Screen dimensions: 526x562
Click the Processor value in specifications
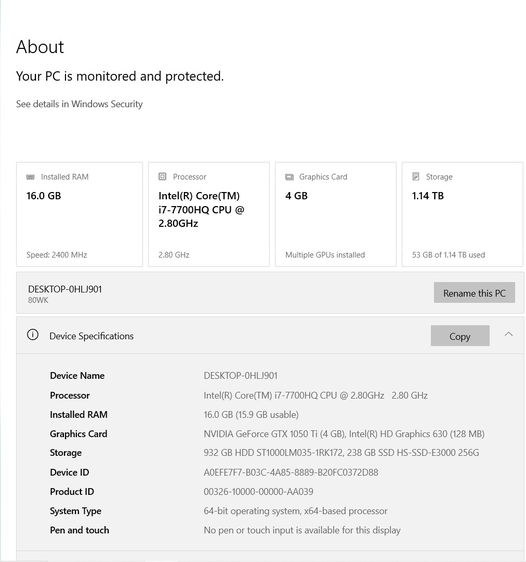[315, 395]
